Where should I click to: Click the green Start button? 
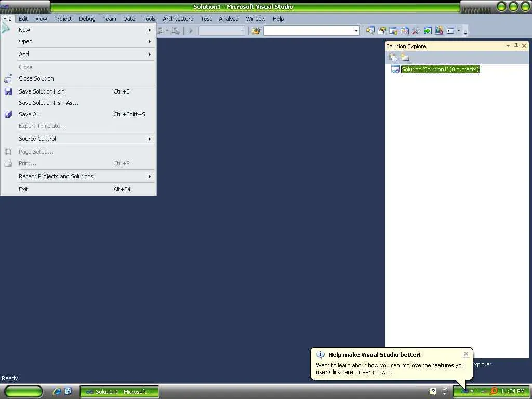coord(23,391)
